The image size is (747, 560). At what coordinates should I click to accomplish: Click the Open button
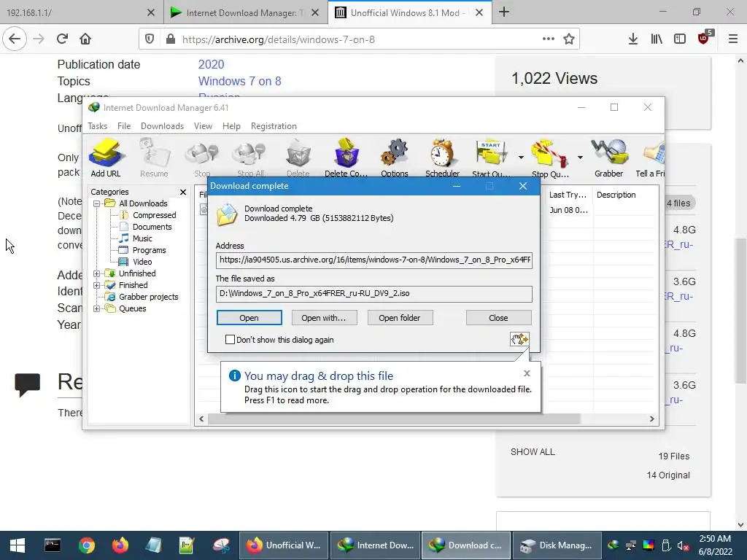[249, 318]
